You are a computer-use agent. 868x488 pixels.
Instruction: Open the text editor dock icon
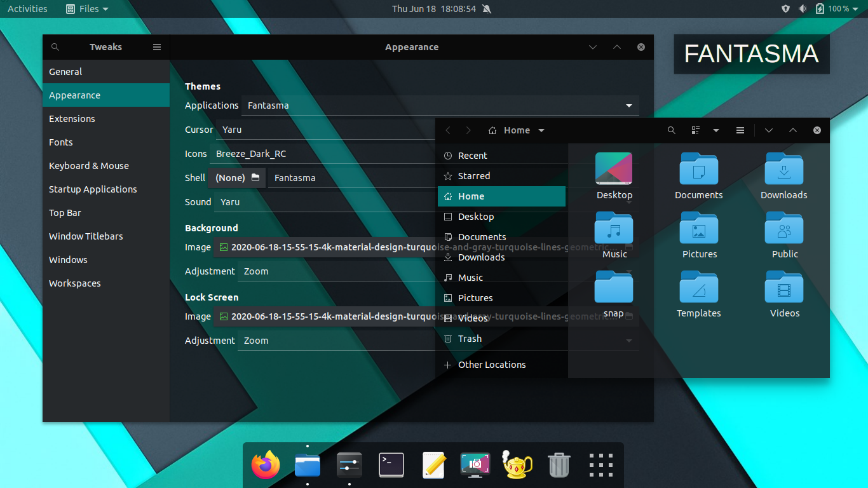(x=433, y=465)
